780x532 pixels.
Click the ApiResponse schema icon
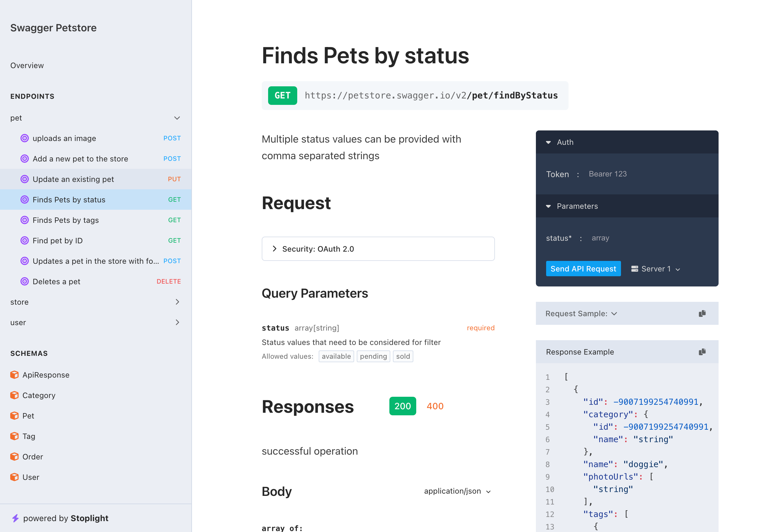[x=14, y=374]
